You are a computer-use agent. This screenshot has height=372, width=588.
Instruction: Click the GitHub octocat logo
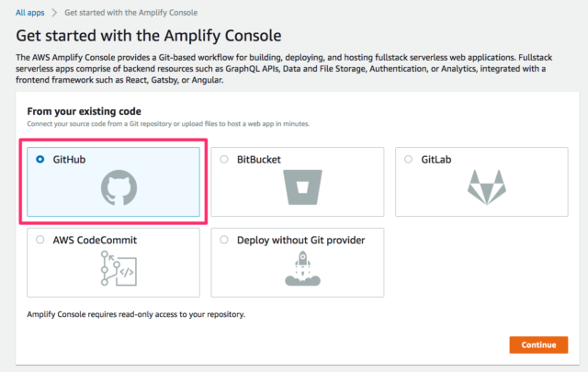tap(119, 187)
